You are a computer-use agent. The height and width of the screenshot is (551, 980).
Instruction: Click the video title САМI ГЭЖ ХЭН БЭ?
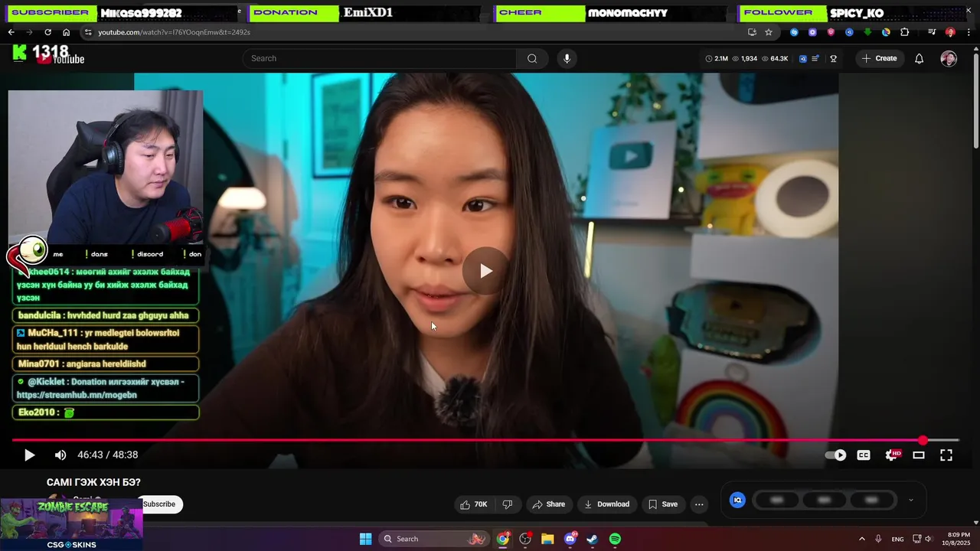(93, 482)
